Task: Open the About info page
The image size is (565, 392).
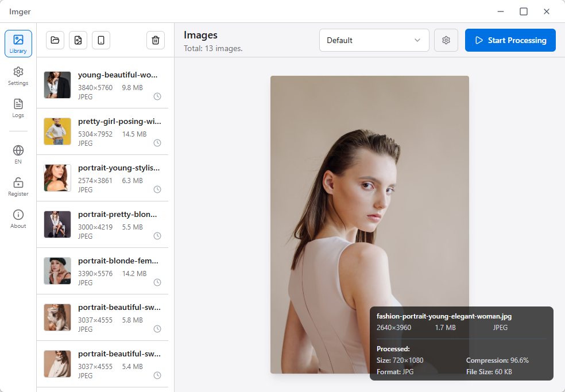Action: pyautogui.click(x=18, y=219)
